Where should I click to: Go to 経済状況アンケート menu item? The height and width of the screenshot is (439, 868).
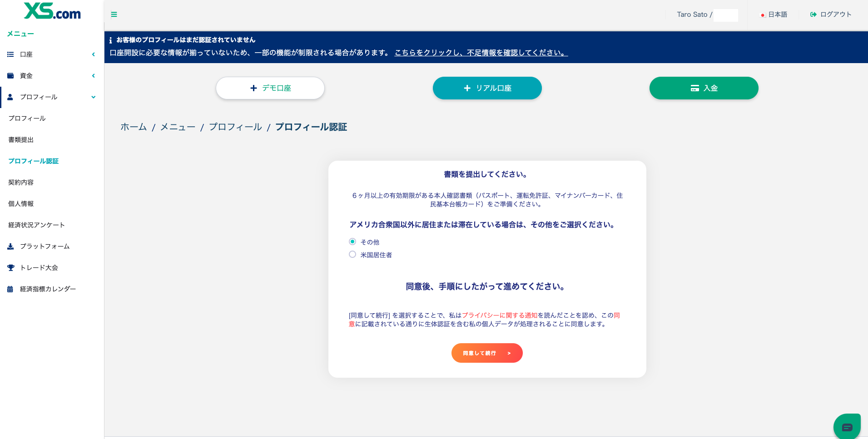point(36,225)
